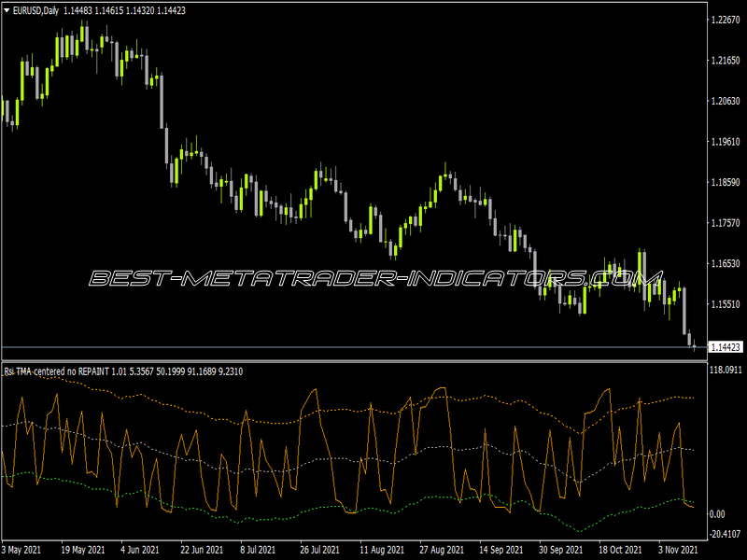This screenshot has height=560, width=747.
Task: Click the 27 Aug 2021 date label
Action: (441, 550)
